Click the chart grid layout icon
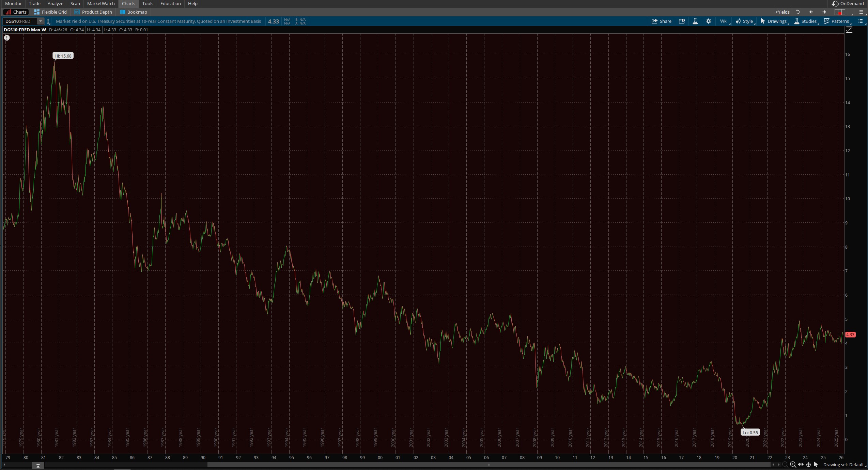 point(839,12)
